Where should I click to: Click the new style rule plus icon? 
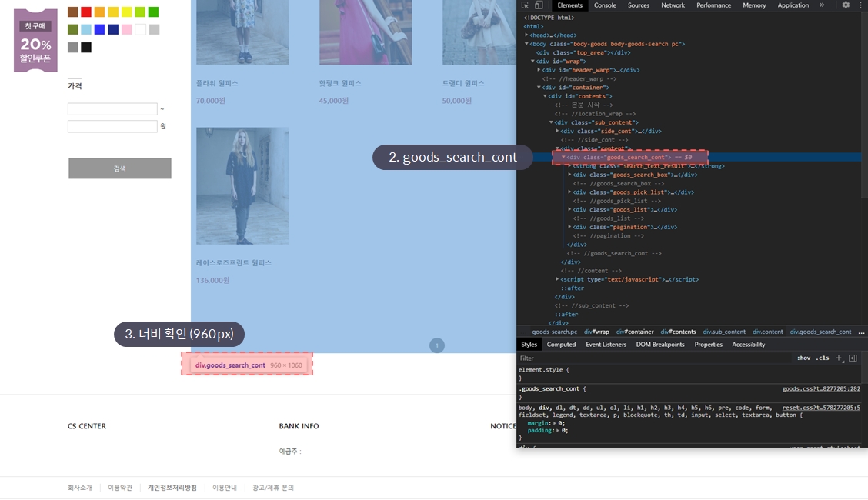pos(840,358)
